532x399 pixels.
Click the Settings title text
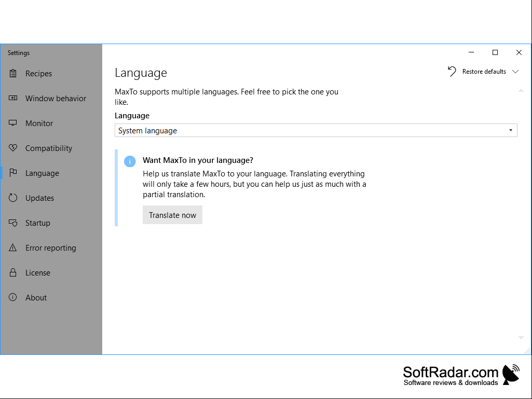pyautogui.click(x=19, y=53)
